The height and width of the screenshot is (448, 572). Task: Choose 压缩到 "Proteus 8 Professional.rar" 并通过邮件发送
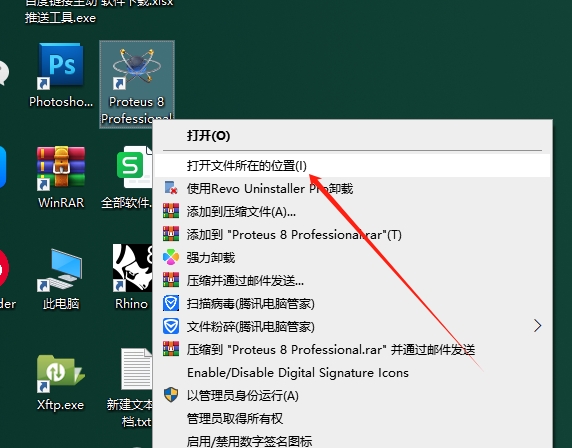point(352,349)
